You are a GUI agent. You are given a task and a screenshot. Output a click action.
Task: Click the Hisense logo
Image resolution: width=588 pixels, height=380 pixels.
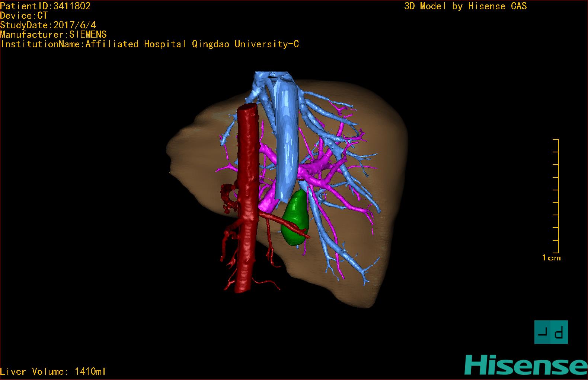click(526, 365)
